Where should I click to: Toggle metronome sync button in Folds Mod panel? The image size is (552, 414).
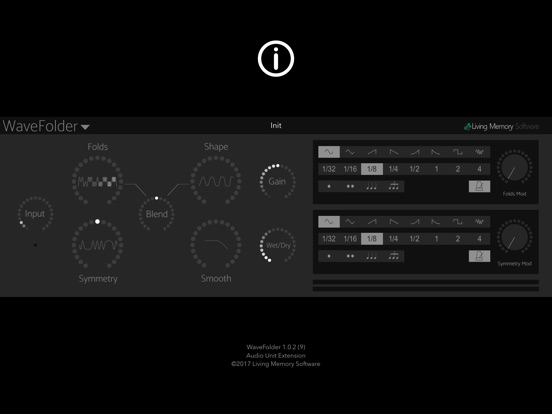pyautogui.click(x=479, y=186)
